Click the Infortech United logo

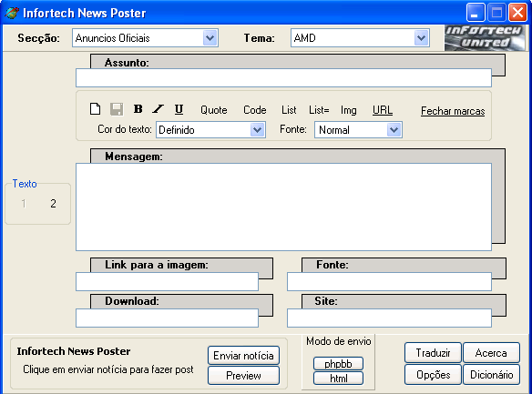coord(485,37)
